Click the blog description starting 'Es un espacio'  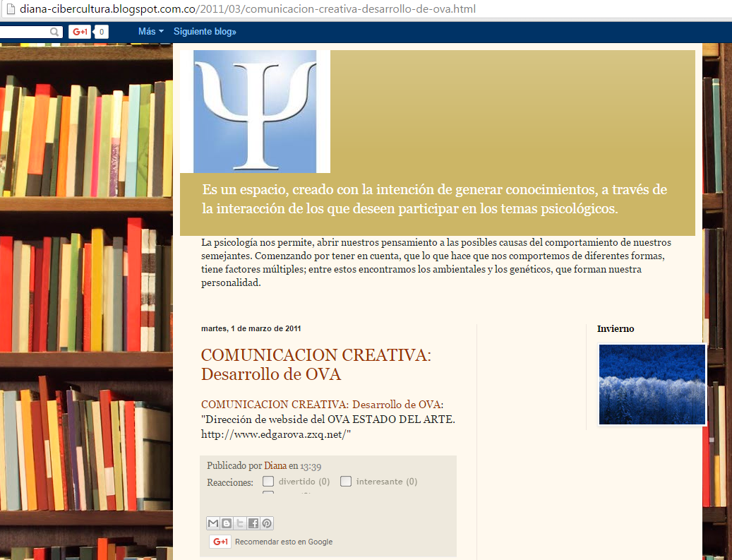[x=434, y=199]
